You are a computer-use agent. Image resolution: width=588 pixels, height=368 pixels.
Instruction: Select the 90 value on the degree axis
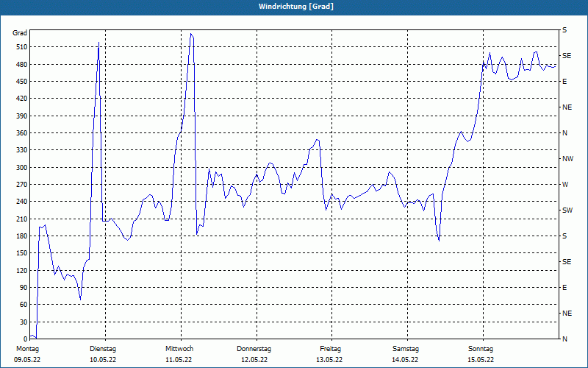[24, 288]
